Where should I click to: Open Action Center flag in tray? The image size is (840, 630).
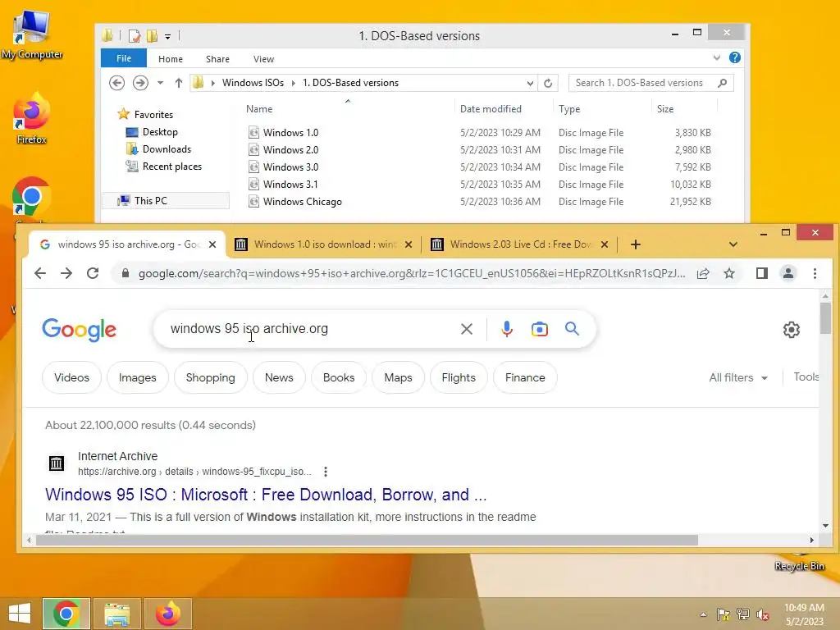pos(724,614)
